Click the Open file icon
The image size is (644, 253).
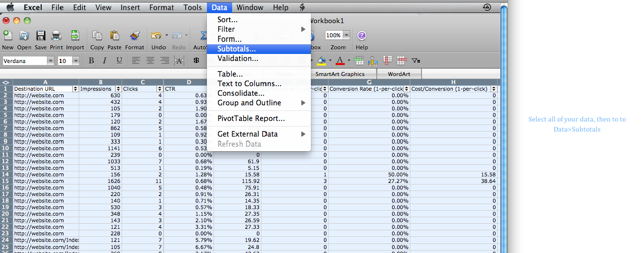click(x=24, y=36)
